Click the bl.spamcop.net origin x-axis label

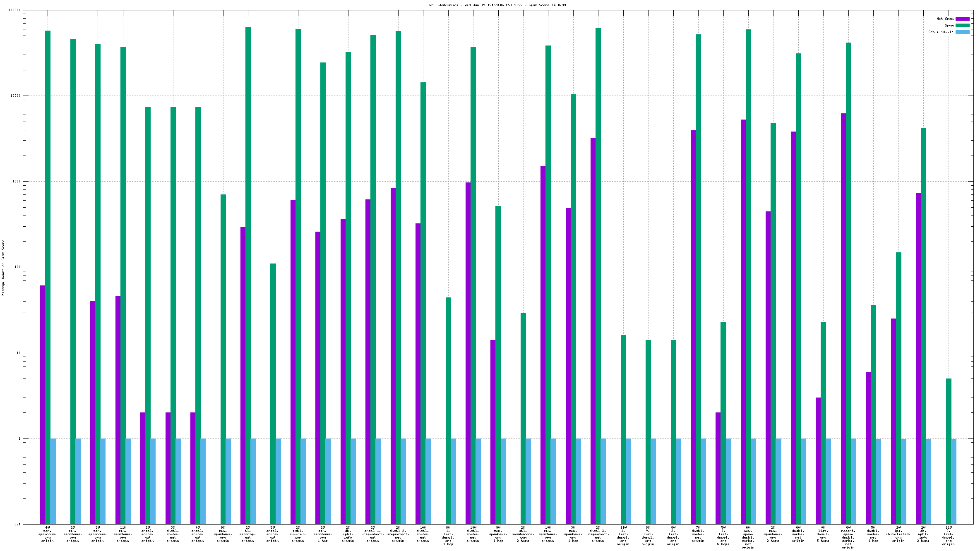248,534
